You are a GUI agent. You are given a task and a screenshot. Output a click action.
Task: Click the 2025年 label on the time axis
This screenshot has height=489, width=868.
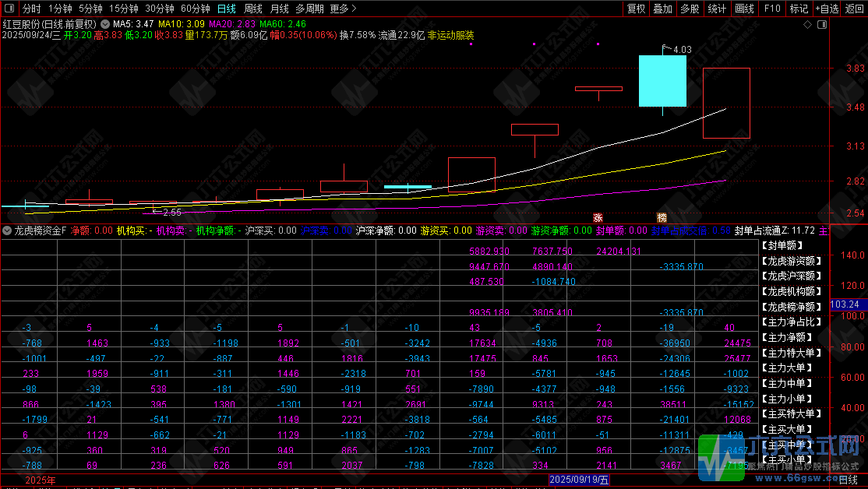[41, 480]
